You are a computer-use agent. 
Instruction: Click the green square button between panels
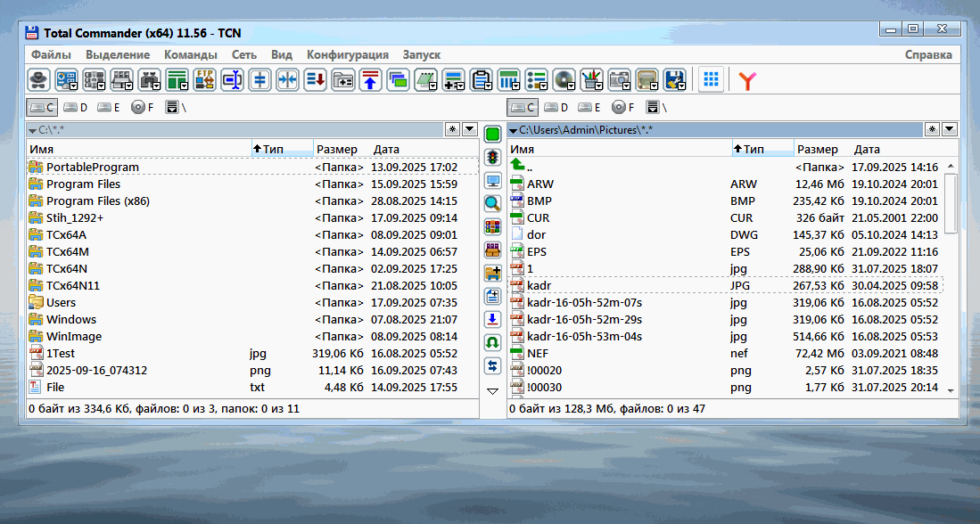(492, 134)
